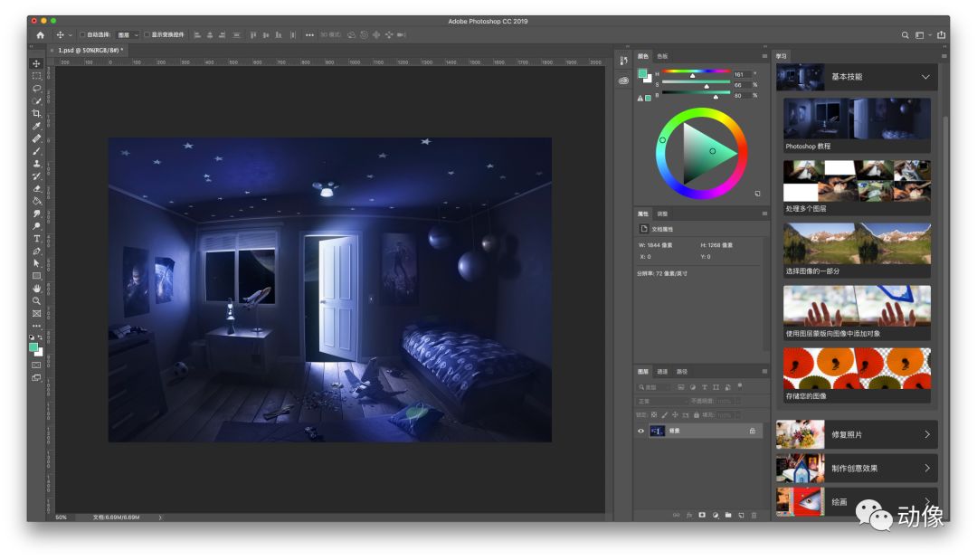The width and height of the screenshot is (977, 560).
Task: Select the Eyedropper tool
Action: pos(37,126)
